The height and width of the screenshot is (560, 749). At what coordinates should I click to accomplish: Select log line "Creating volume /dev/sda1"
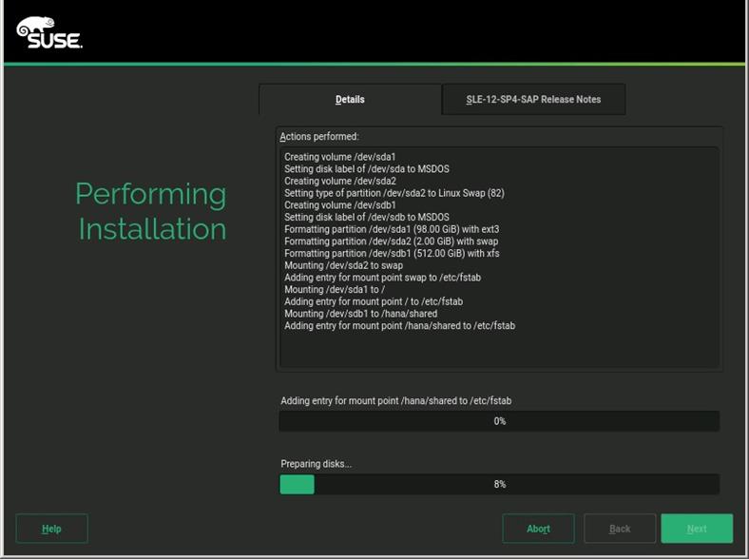(339, 157)
